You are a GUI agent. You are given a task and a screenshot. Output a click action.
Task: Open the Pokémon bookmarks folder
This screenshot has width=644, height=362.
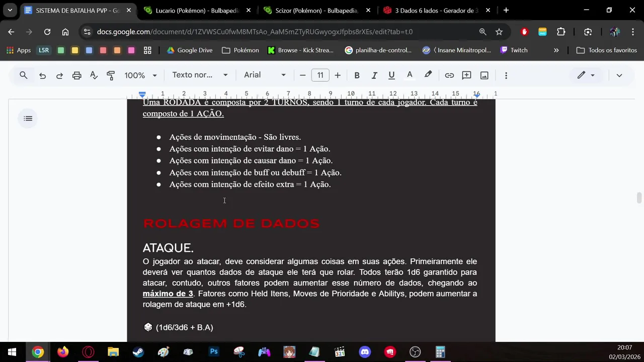(240, 50)
